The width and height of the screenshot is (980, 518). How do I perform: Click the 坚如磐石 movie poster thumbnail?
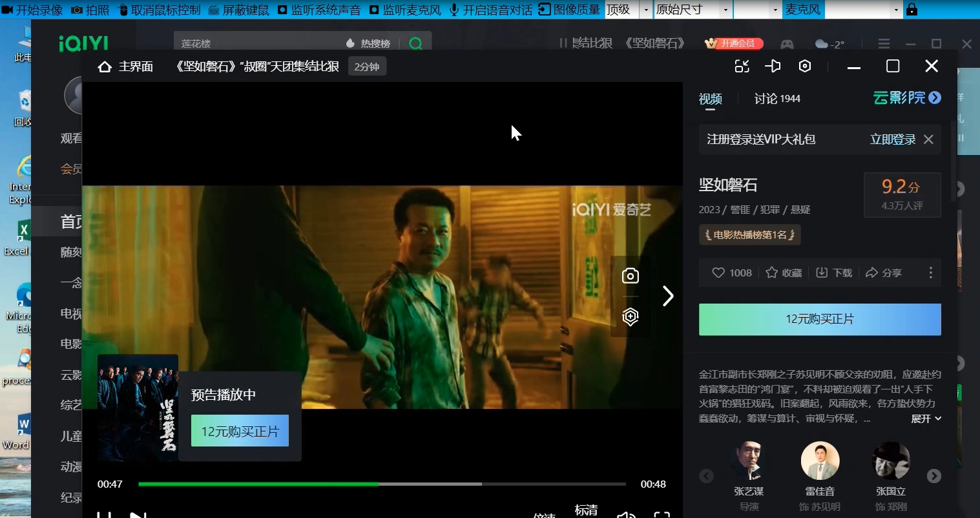pyautogui.click(x=137, y=407)
